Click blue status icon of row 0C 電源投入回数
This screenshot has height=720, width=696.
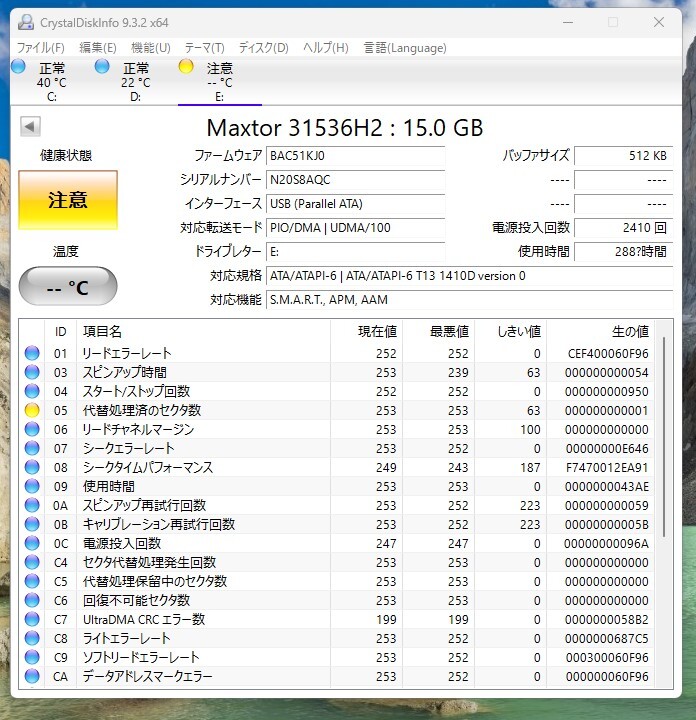32,543
